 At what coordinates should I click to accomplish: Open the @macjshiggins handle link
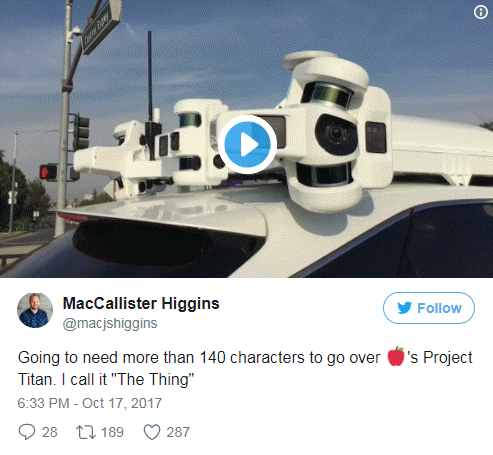tap(110, 323)
